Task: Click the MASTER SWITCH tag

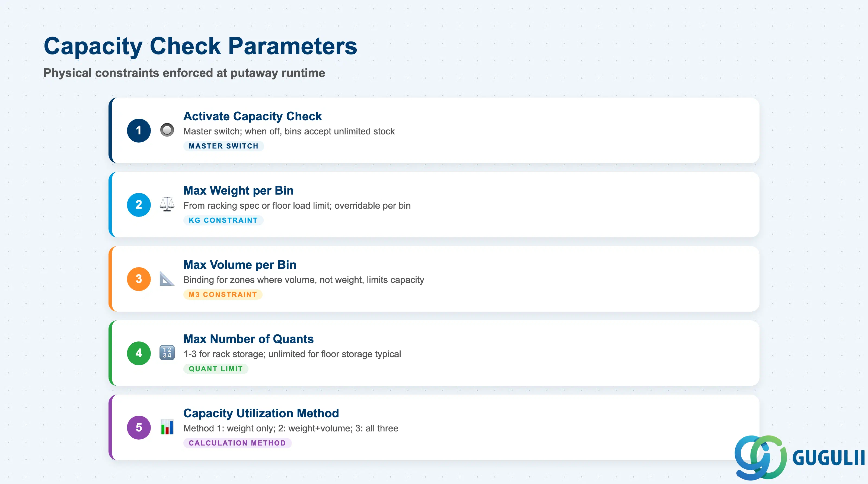Action: [224, 146]
